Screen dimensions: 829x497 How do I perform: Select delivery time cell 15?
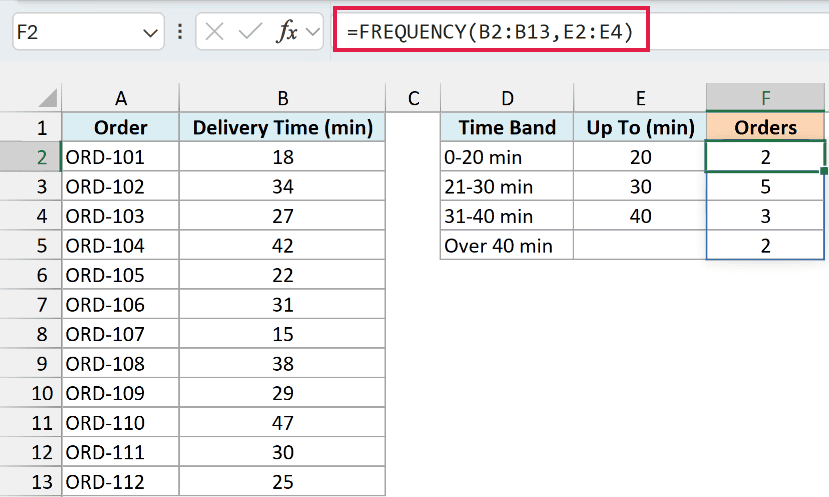[282, 334]
